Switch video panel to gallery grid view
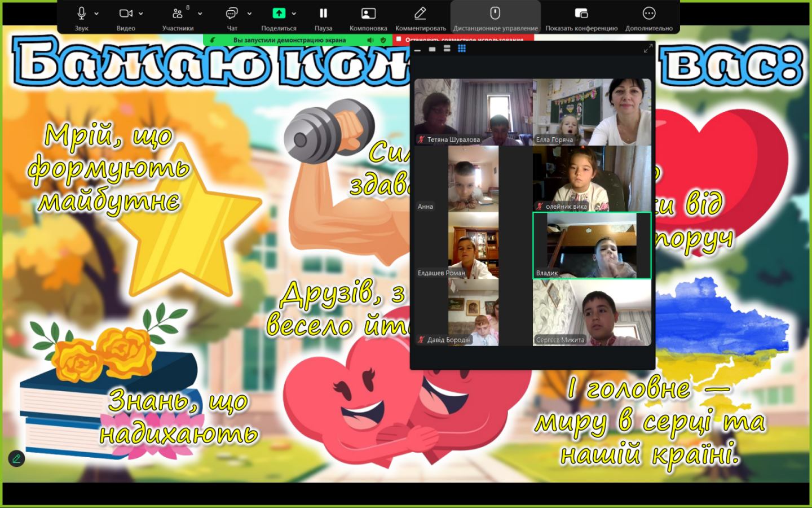Screen dimensions: 812x508 [462, 49]
